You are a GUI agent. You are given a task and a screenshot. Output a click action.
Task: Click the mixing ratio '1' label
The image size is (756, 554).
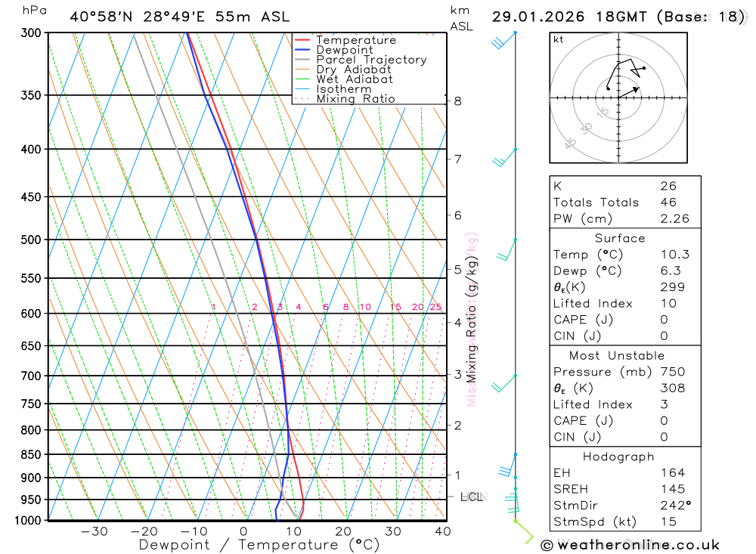pyautogui.click(x=214, y=307)
